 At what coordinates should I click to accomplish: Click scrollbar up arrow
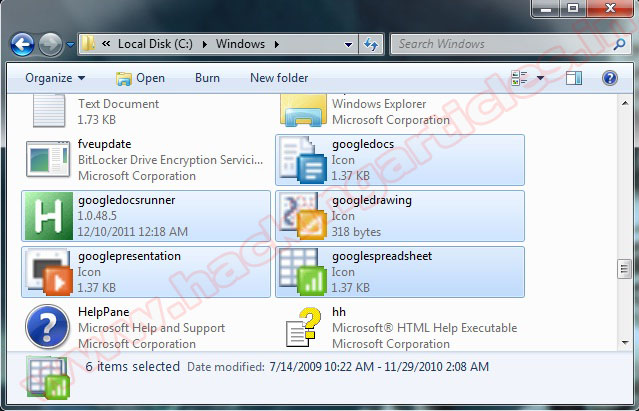(x=625, y=103)
